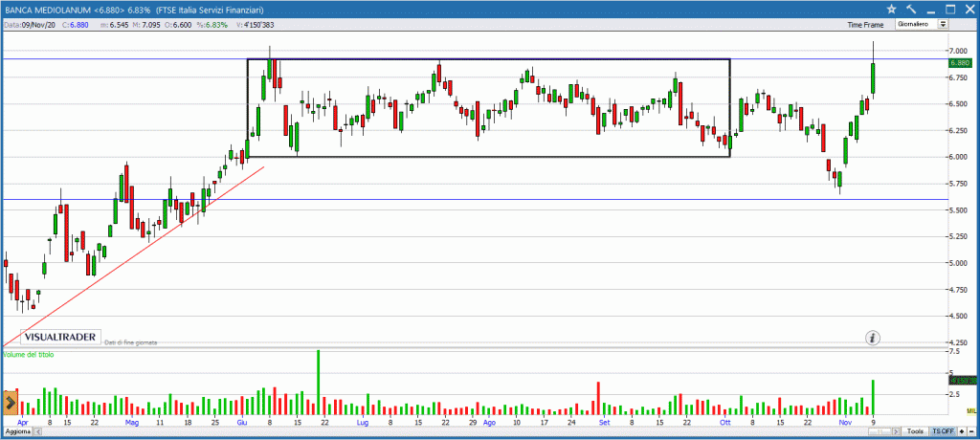
Task: Click the closing price C:6.880 value
Action: point(75,25)
